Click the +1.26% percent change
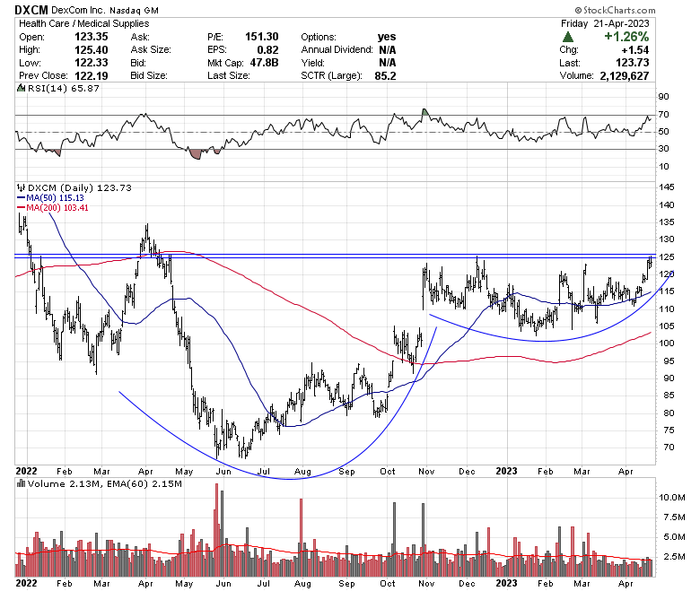Viewport: 700px width, 591px height. [x=626, y=37]
